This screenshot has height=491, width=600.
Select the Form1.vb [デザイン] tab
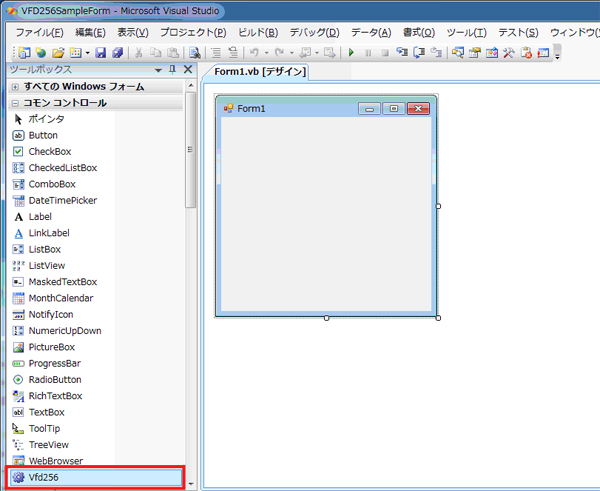coord(260,72)
